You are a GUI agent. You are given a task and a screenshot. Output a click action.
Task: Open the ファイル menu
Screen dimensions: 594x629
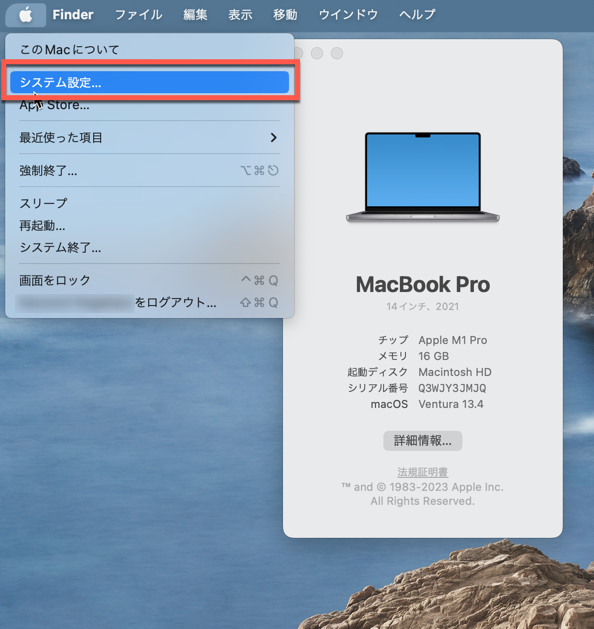[x=138, y=15]
